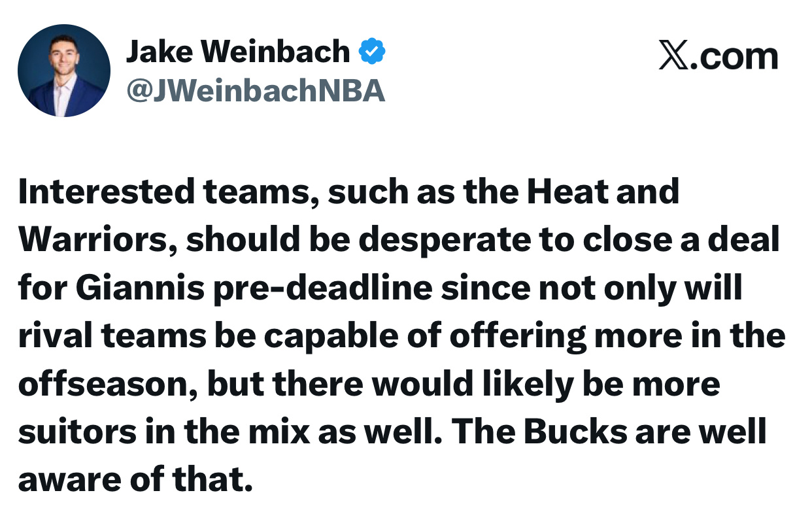Click the X logo icon
Image resolution: width=812 pixels, height=512 pixels.
673,56
